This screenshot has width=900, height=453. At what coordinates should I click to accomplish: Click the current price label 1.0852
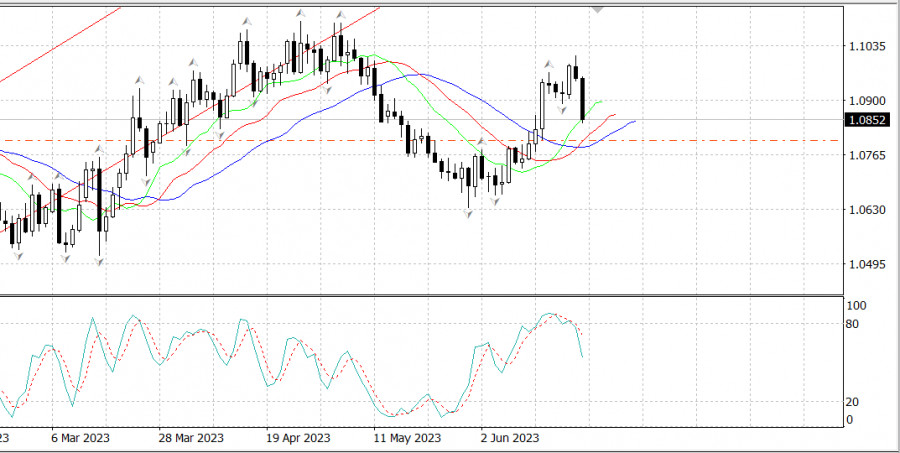click(x=865, y=120)
